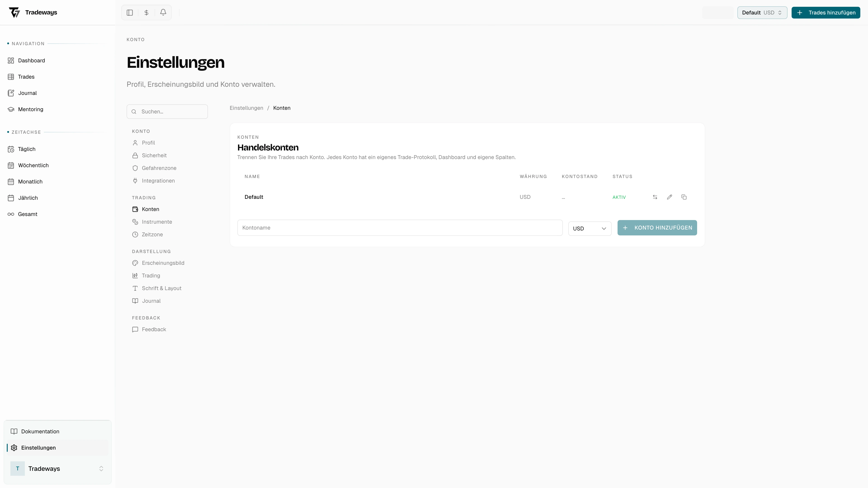Edit the Default account with the pencil icon
The height and width of the screenshot is (488, 868).
669,197
